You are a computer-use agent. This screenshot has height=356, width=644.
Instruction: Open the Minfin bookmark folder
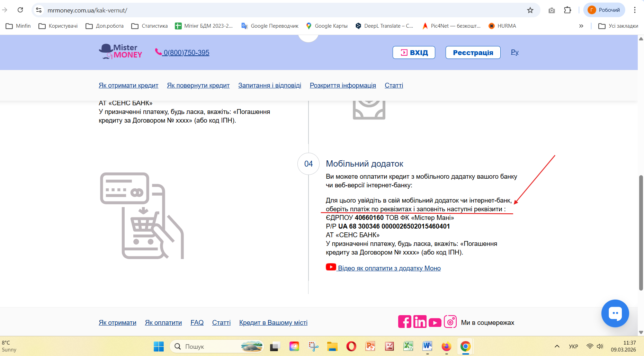(18, 26)
